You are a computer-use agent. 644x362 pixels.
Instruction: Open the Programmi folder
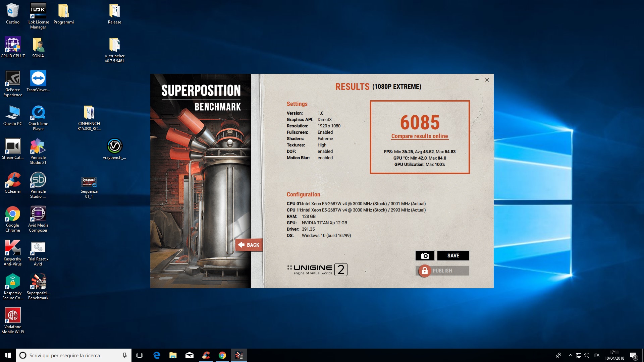click(64, 14)
